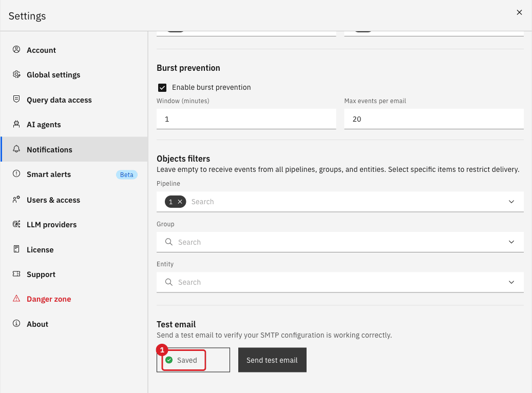Click the Smart alerts exclamation icon
Screen dimensions: 532x393
coord(16,173)
